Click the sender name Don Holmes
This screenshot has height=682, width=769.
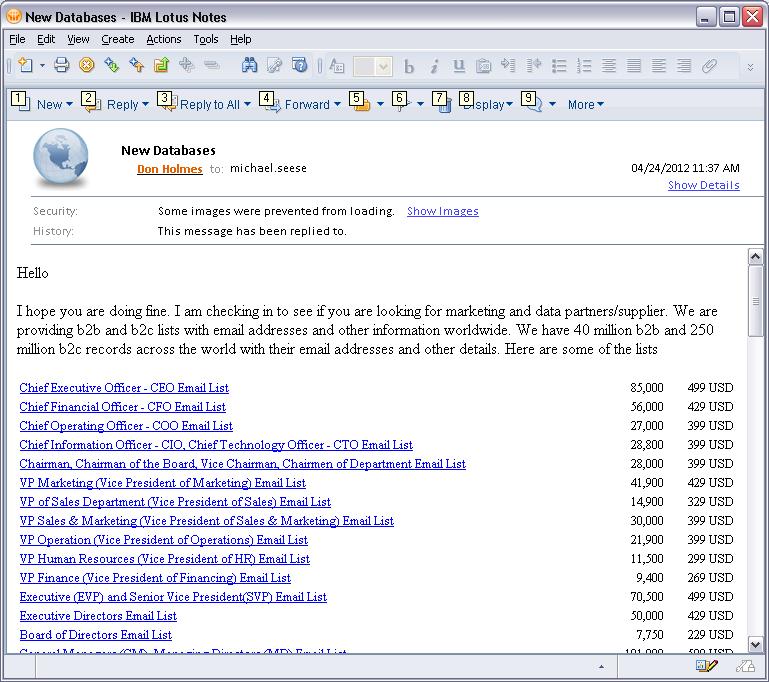click(x=170, y=169)
